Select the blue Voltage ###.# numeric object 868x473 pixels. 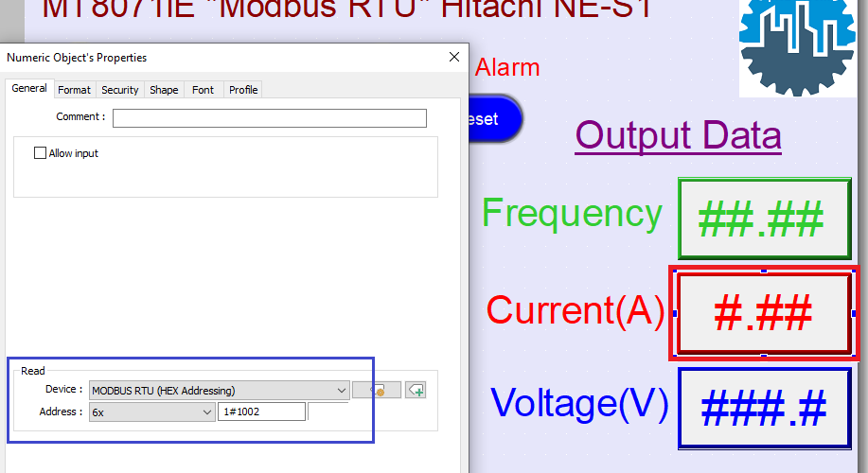(x=765, y=409)
